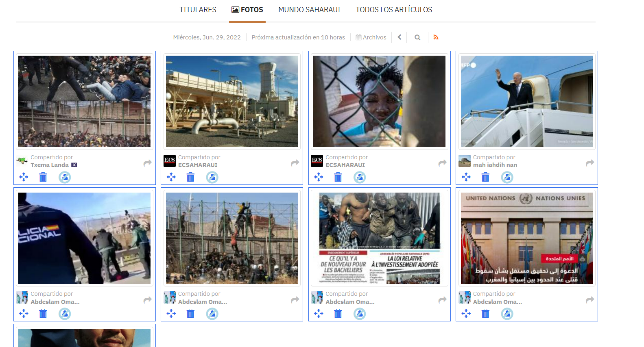Switch to MUNDO SAHARAUI tab
This screenshot has width=644, height=347.
309,9
